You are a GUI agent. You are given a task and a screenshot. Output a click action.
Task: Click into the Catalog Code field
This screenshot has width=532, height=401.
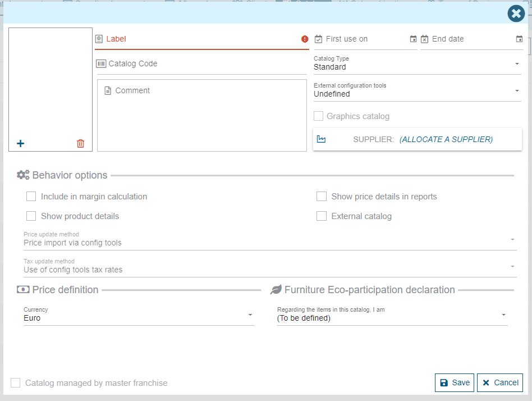202,64
